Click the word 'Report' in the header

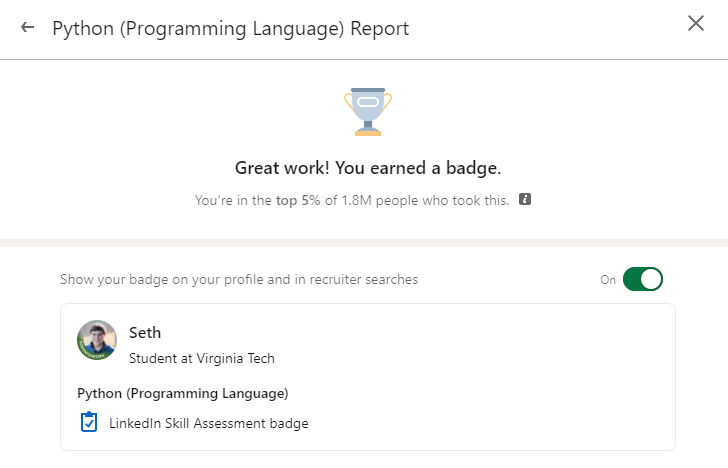379,28
